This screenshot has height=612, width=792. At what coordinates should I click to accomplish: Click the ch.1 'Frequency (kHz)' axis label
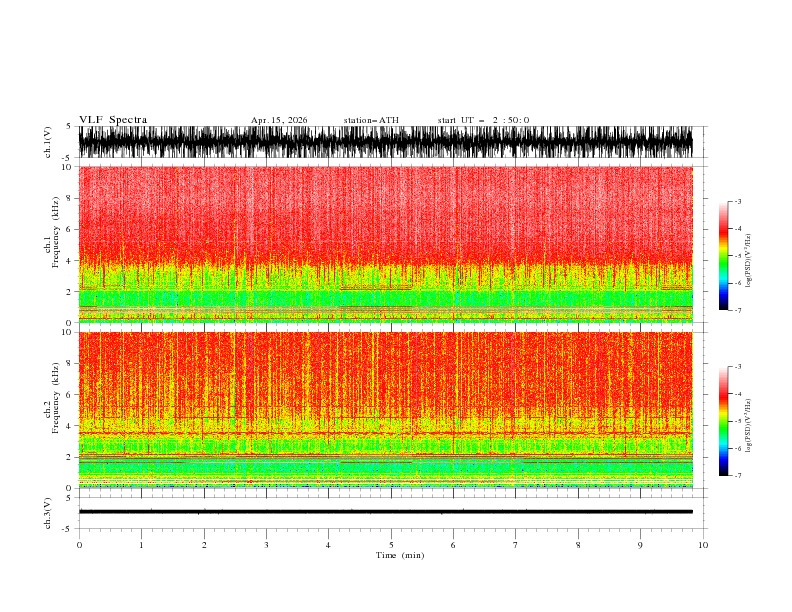click(x=56, y=232)
